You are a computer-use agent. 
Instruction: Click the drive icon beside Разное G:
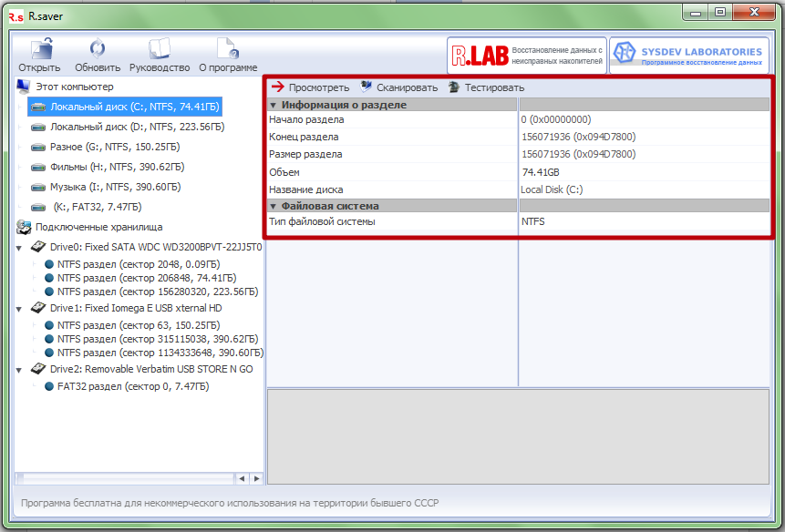(38, 147)
